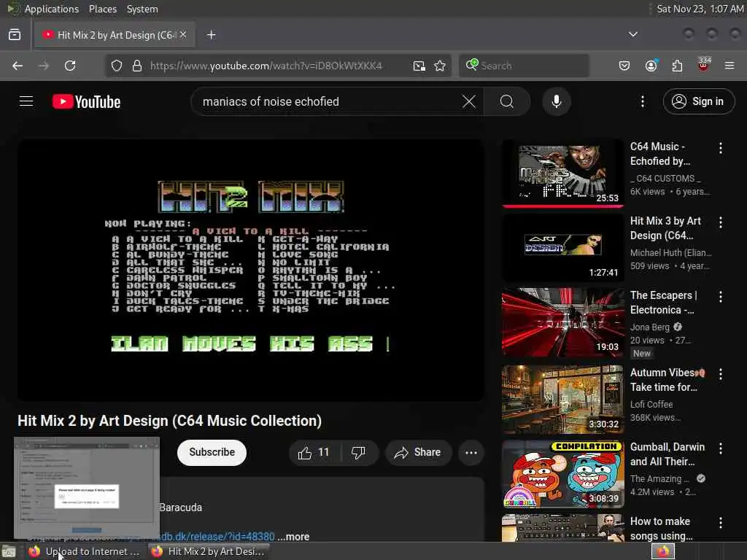Bookmark this page with the star

point(440,66)
